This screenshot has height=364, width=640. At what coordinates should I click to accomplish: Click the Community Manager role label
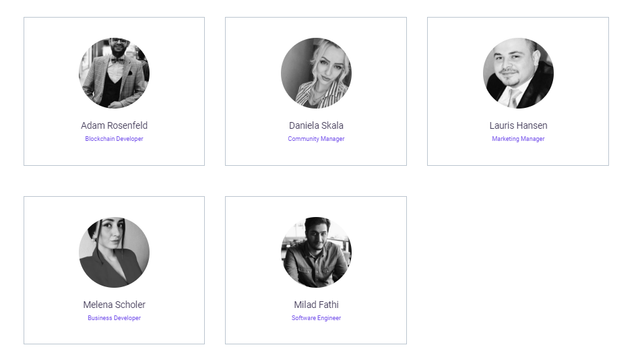(316, 139)
